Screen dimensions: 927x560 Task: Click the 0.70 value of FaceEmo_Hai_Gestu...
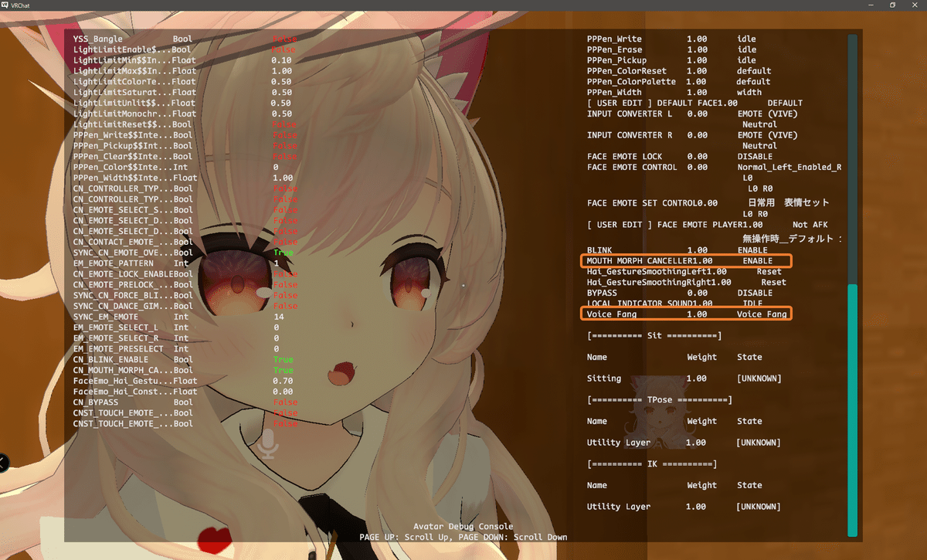pyautogui.click(x=281, y=381)
